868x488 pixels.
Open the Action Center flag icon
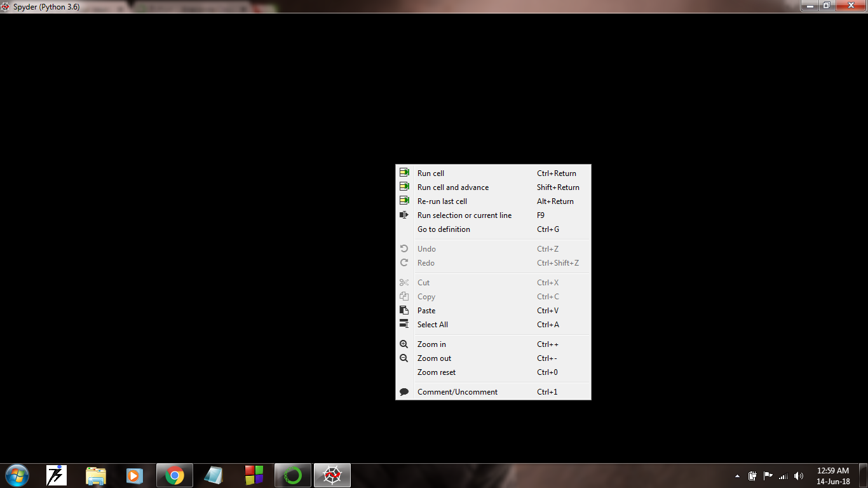pos(768,475)
